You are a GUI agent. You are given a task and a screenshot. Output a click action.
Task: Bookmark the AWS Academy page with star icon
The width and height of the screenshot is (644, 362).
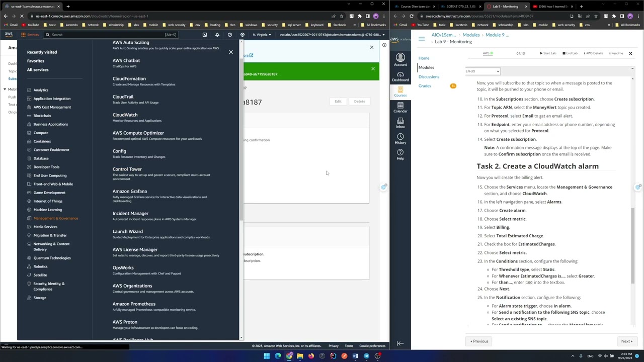pos(596,16)
